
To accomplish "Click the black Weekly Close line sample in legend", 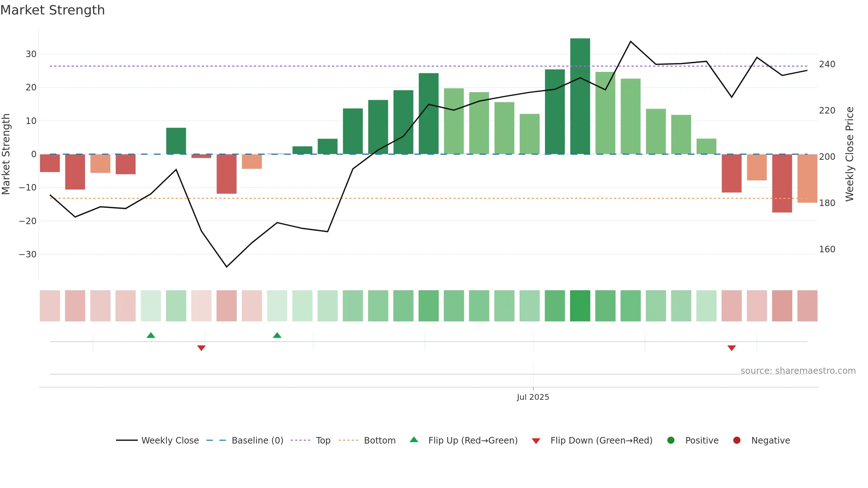I will click(x=127, y=440).
